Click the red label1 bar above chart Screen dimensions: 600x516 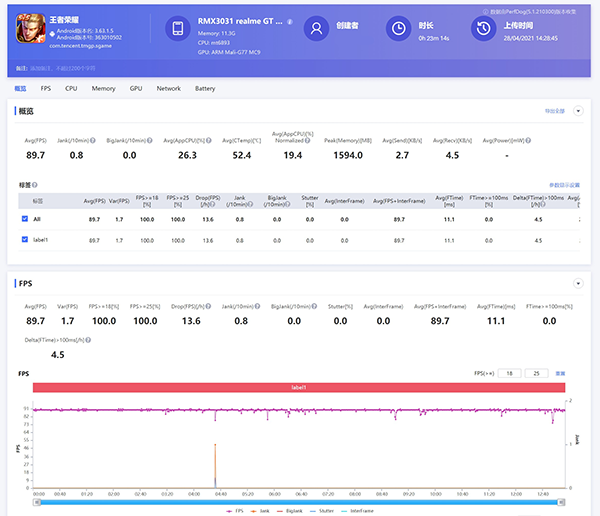pyautogui.click(x=299, y=386)
